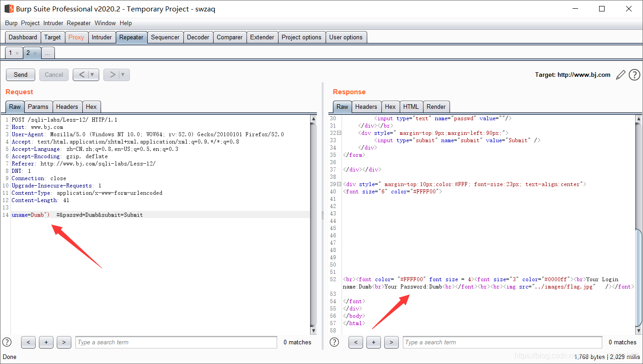Click the plus button in Request search
643x364 pixels.
(x=46, y=342)
